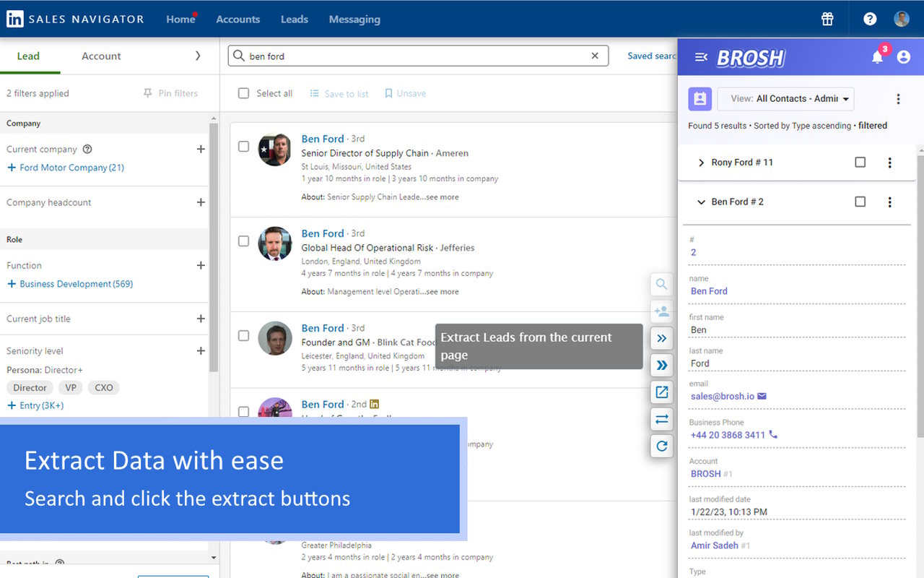Click the LinkedIn badge beside 2nd-degree Ben Ford
The image size is (924, 578).
point(374,404)
